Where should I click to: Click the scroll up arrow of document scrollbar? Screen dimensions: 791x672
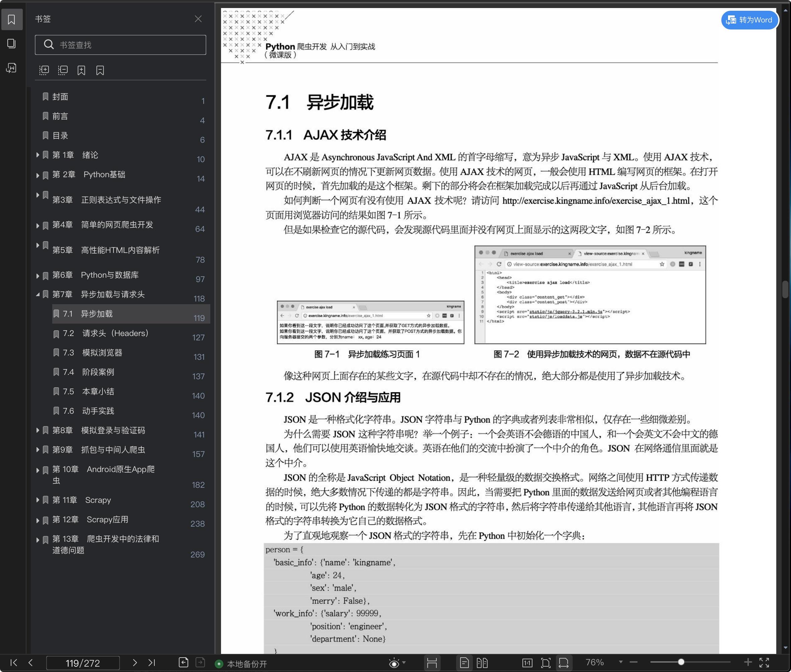(x=785, y=10)
